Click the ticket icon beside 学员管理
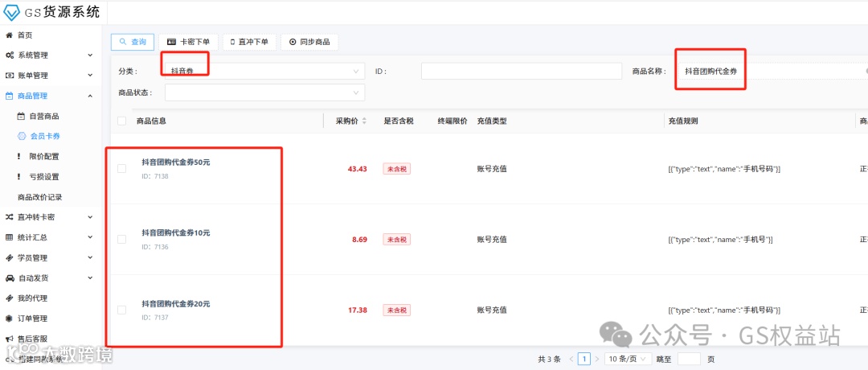This screenshot has width=868, height=370. (10, 258)
